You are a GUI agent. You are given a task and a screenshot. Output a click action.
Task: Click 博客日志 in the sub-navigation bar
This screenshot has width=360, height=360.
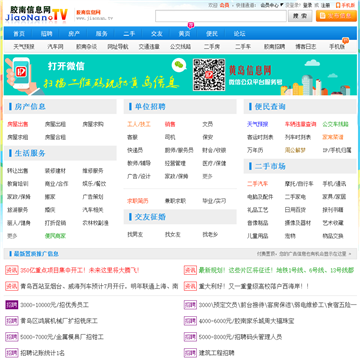tap(306, 47)
